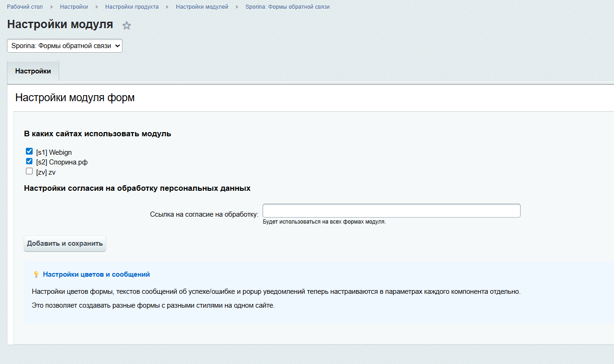
Task: Navigate to Настройки продукта breadcrumb
Action: (x=132, y=7)
